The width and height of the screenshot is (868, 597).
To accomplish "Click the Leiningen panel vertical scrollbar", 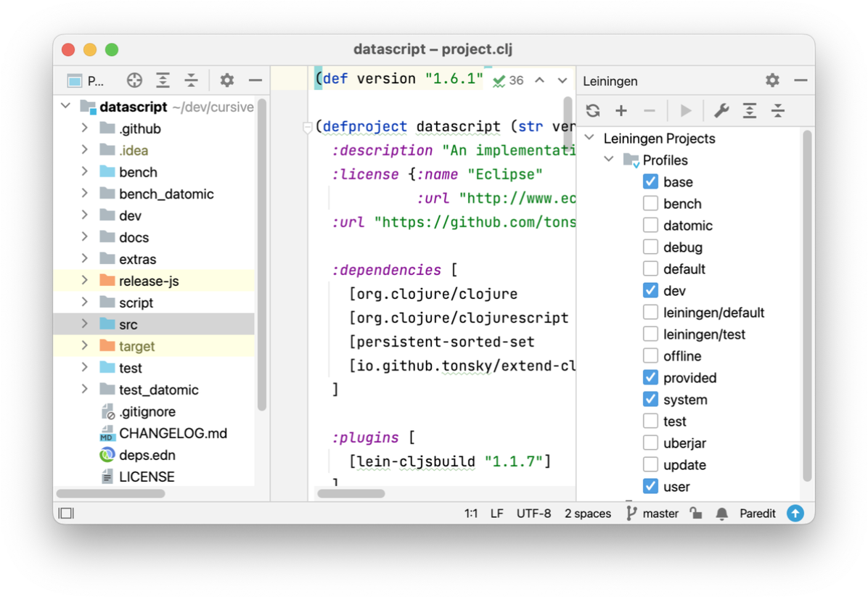I will coord(808,305).
